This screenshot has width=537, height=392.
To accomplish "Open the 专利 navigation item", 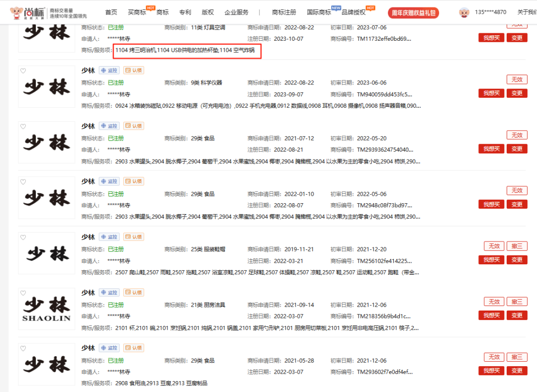I will pyautogui.click(x=185, y=12).
